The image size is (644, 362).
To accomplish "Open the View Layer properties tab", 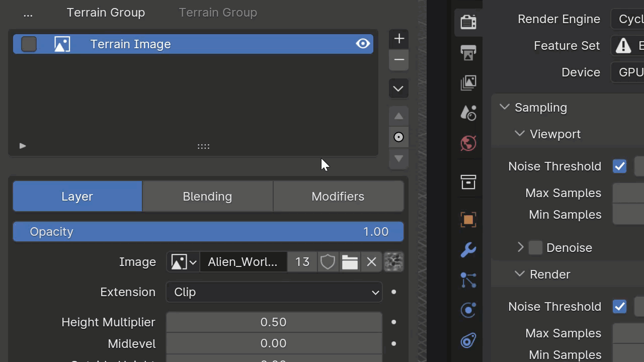I will (468, 82).
